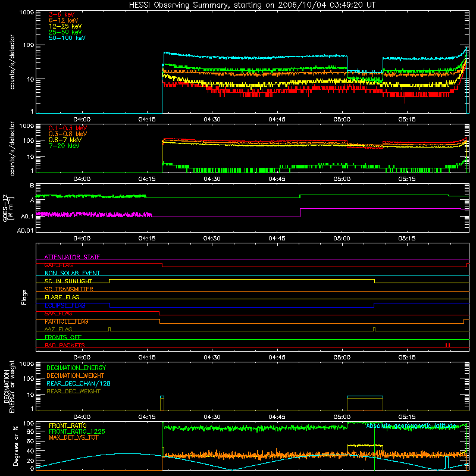Image resolution: width=476 pixels, height=476 pixels.
Task: Click the Degrees or % axis label
Action: pyautogui.click(x=15, y=446)
